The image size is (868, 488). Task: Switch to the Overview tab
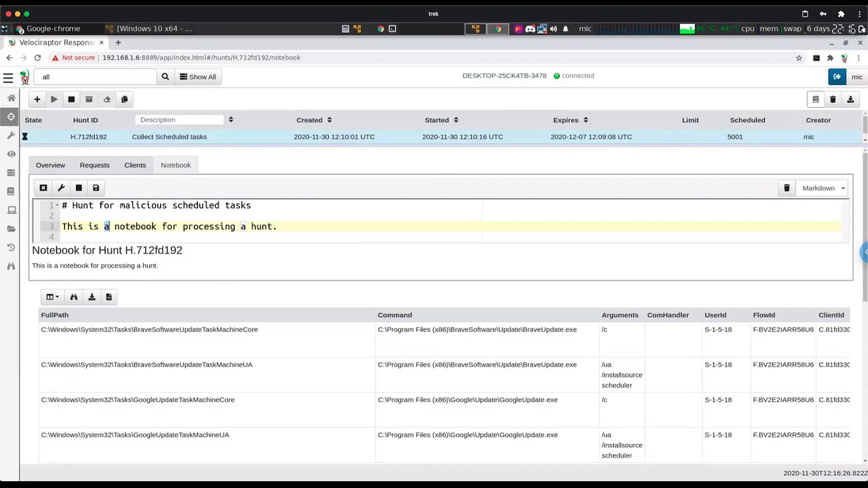pyautogui.click(x=50, y=165)
